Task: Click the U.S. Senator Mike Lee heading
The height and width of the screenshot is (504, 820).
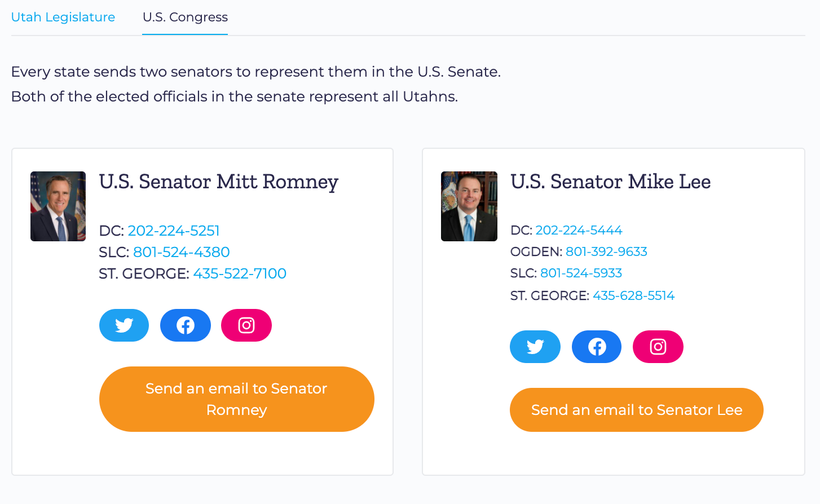Action: coord(610,182)
